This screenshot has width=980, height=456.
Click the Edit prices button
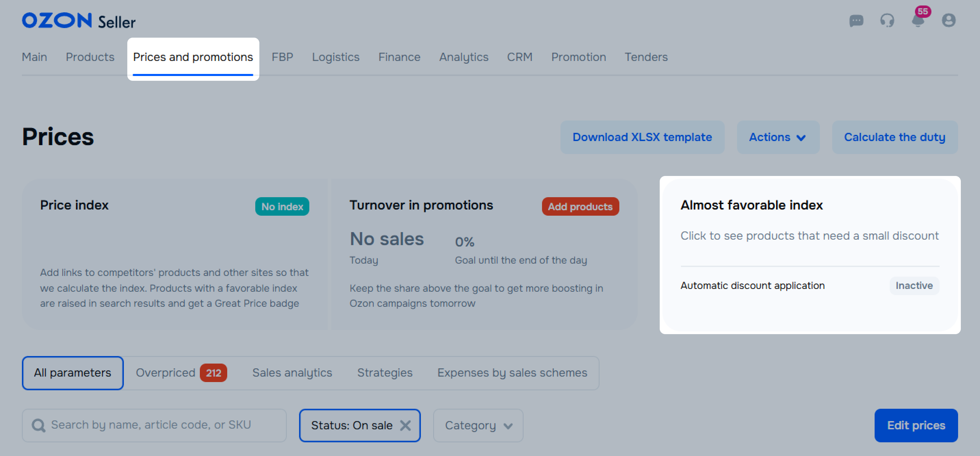[916, 425]
